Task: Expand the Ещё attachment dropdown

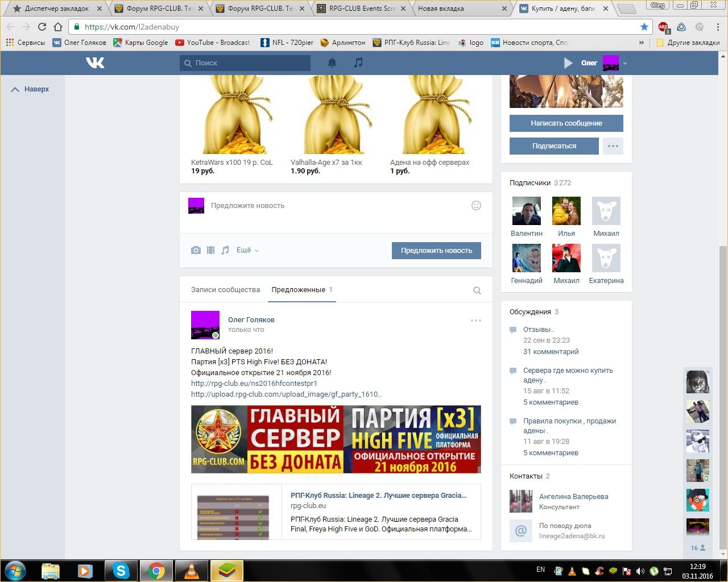Action: click(x=247, y=250)
